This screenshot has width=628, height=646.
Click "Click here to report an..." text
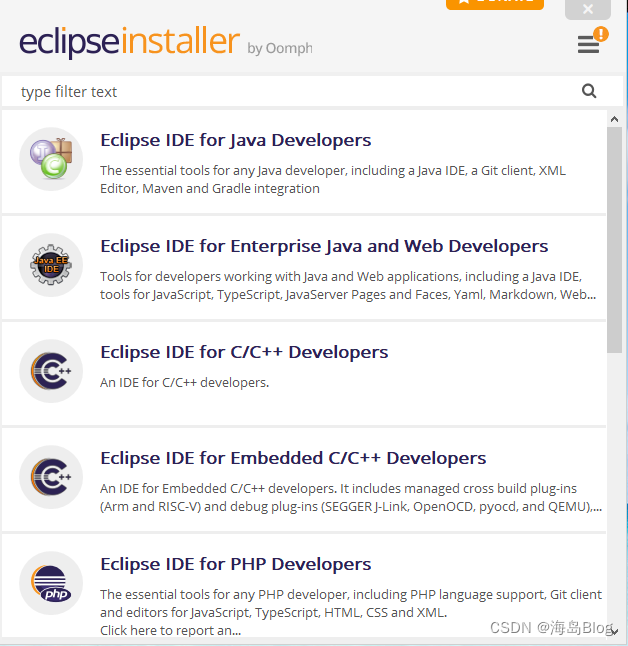(x=171, y=630)
